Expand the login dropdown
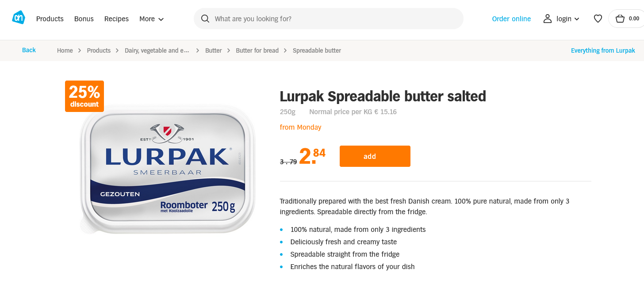 [x=577, y=19]
